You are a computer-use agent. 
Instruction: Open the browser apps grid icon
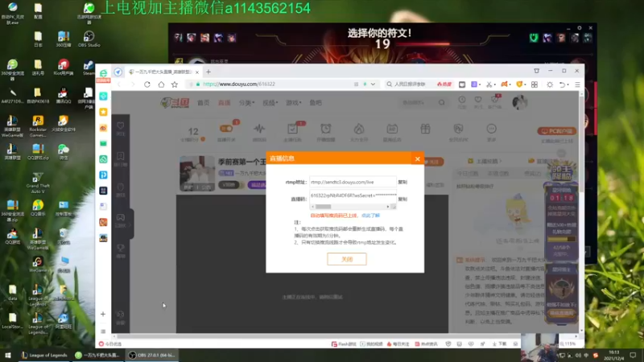(x=535, y=84)
